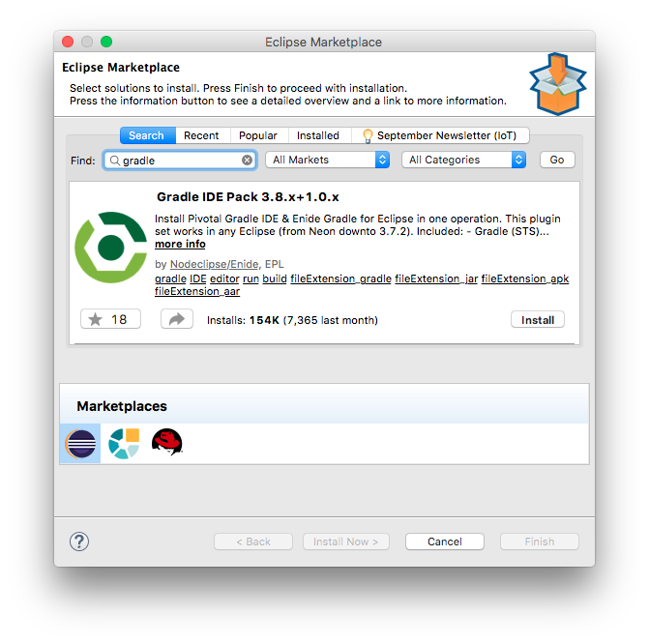Click the star favorite button showing 18
The height and width of the screenshot is (644, 649).
pos(110,319)
